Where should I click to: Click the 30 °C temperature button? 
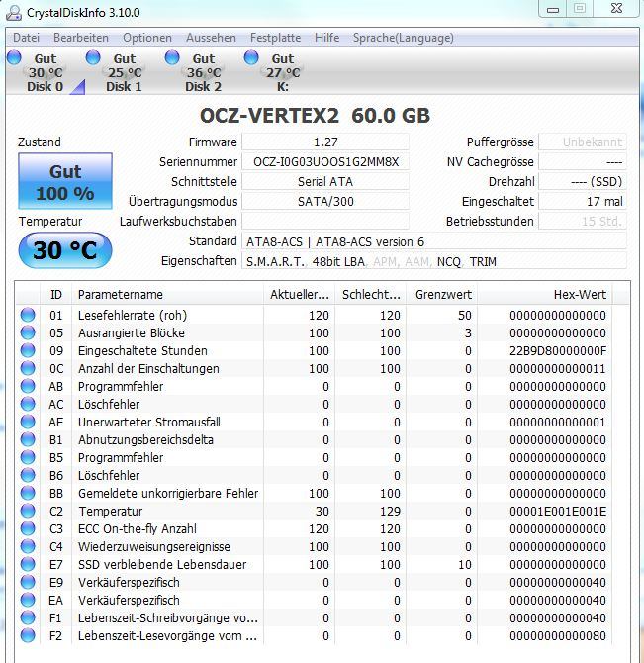[65, 250]
